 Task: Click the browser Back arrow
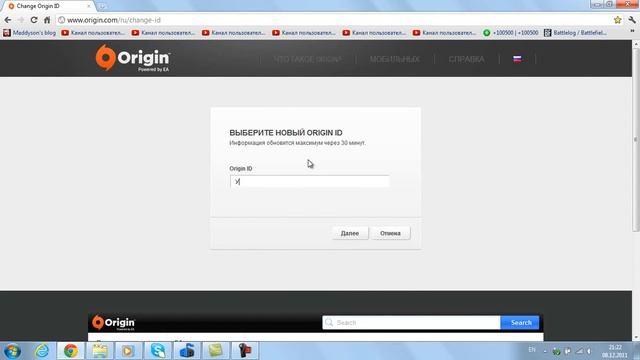[8, 20]
